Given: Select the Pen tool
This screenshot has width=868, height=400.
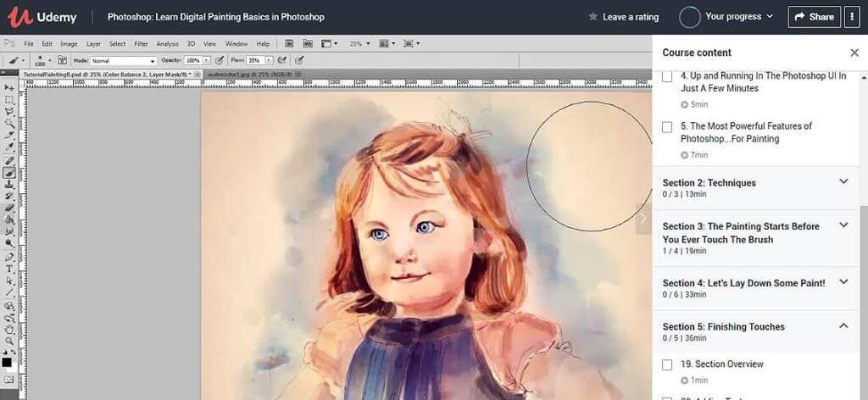Looking at the screenshot, I should coord(8,258).
